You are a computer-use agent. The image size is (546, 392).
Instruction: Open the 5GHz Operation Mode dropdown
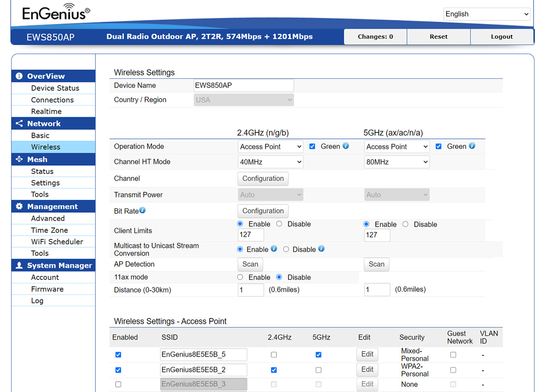[x=397, y=147]
